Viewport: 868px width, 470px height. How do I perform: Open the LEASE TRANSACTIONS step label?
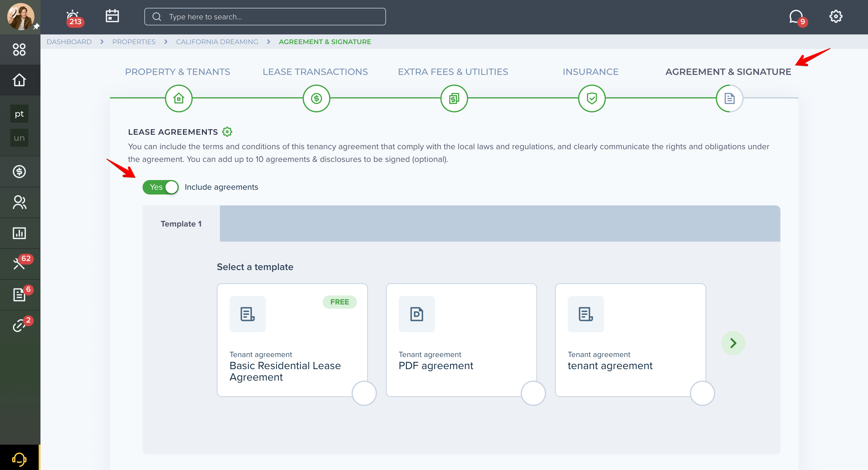click(315, 72)
